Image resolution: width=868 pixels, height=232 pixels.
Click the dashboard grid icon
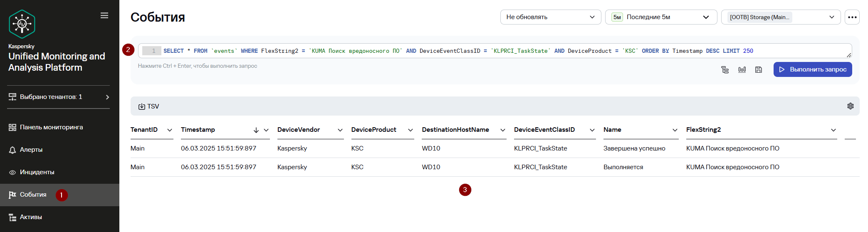pos(12,128)
